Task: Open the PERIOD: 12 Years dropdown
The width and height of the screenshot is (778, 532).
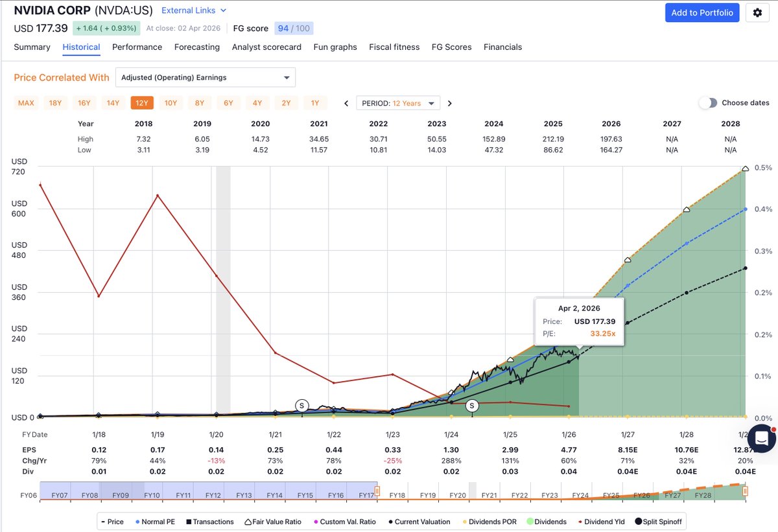Action: click(397, 102)
